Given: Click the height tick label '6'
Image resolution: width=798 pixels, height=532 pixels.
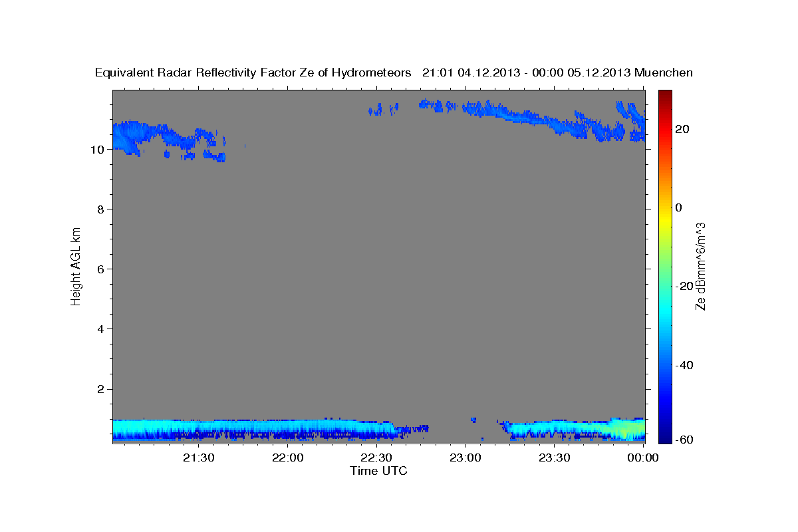Looking at the screenshot, I should pos(100,269).
